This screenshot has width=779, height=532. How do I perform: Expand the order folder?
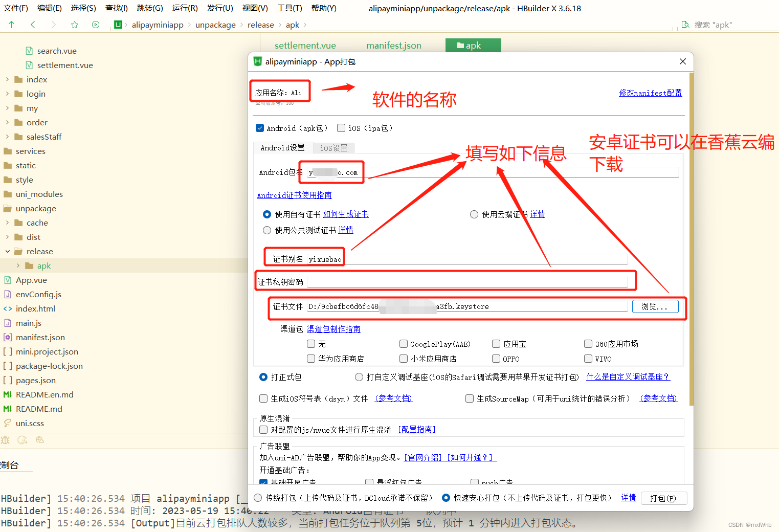click(7, 122)
